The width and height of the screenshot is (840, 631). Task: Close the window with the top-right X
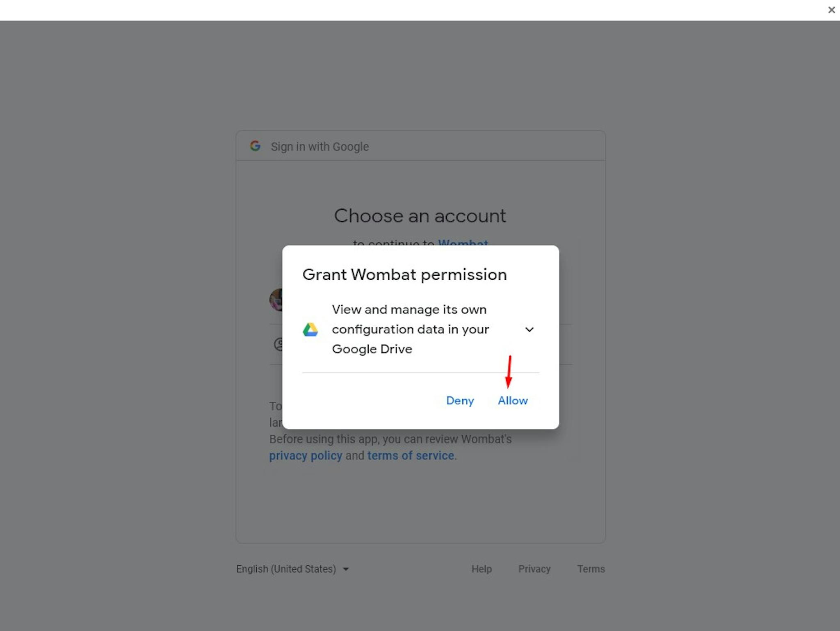(831, 10)
